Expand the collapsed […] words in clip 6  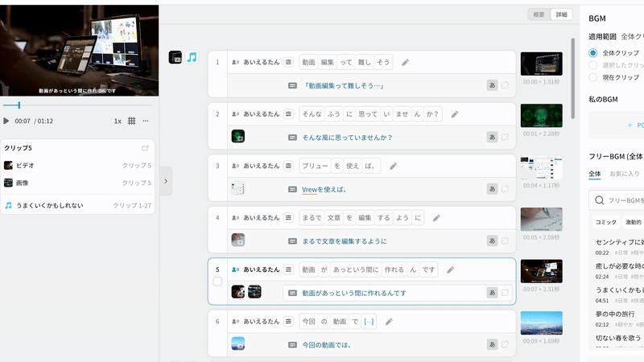click(369, 322)
